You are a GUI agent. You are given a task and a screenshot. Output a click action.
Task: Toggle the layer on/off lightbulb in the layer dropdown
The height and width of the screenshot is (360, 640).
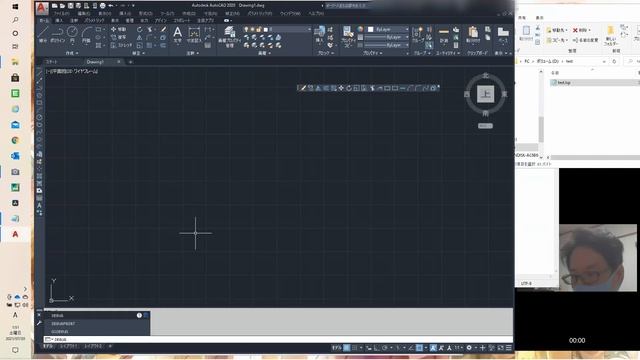tap(246, 29)
